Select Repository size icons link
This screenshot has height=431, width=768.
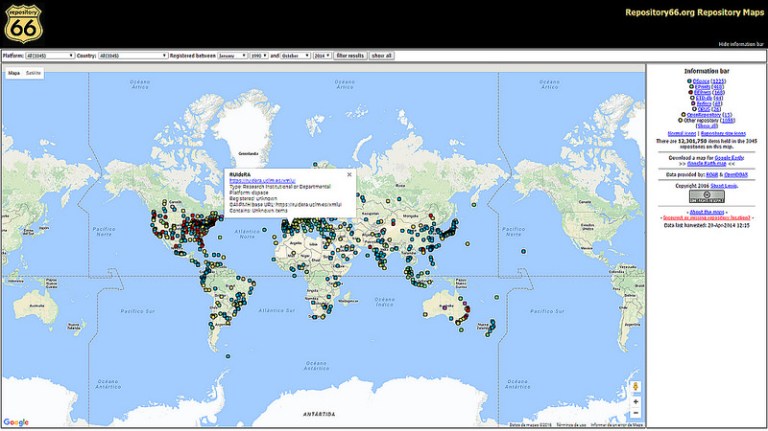click(x=723, y=133)
